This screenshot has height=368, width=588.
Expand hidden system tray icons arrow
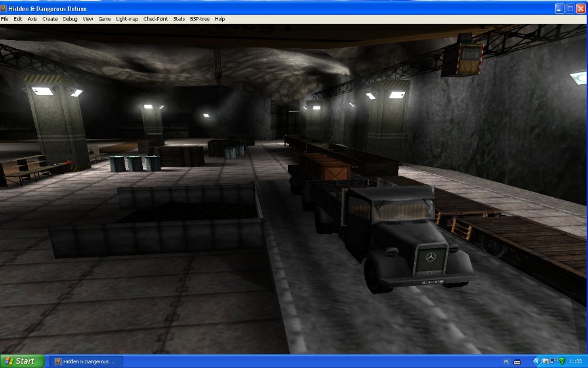coord(536,362)
